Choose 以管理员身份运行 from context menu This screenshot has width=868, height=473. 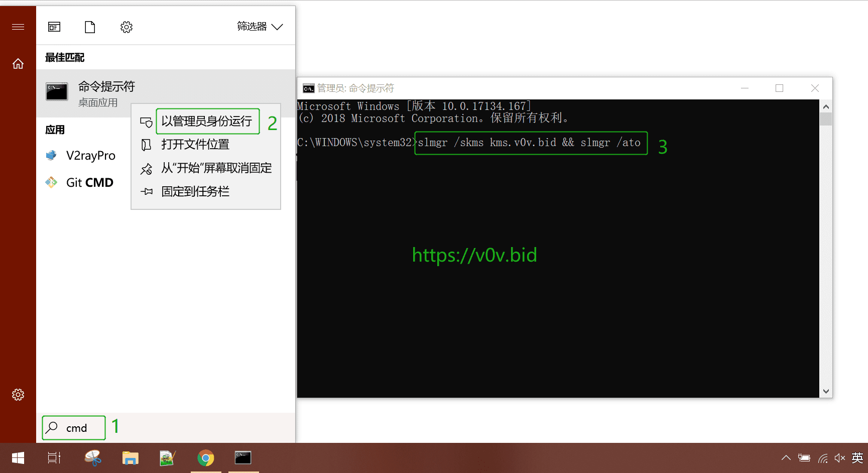207,121
